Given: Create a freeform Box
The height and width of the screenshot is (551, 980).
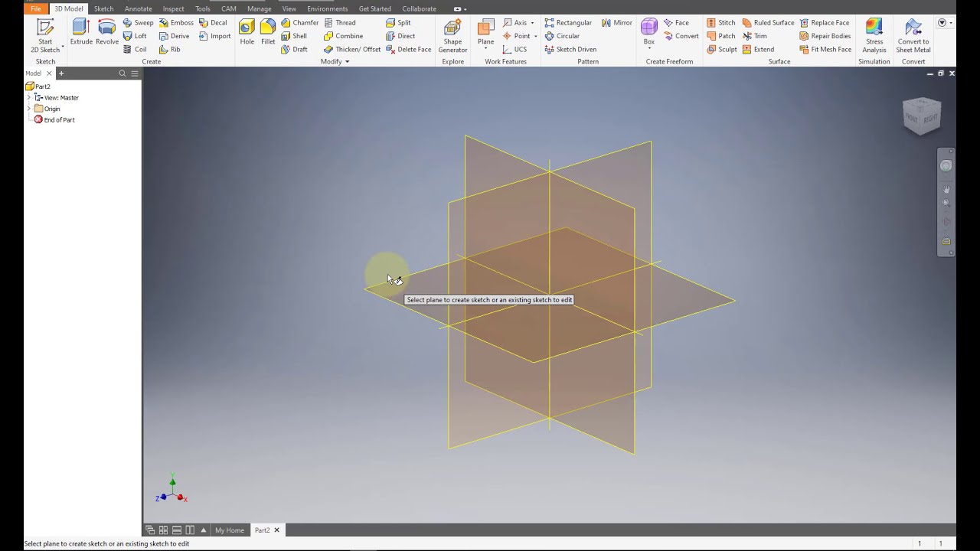Looking at the screenshot, I should point(648,32).
